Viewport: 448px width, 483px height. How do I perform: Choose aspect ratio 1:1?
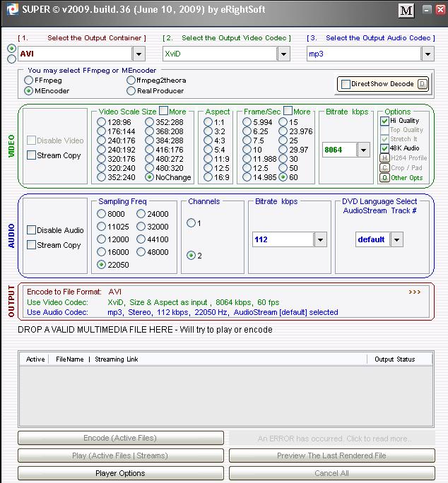(x=208, y=122)
